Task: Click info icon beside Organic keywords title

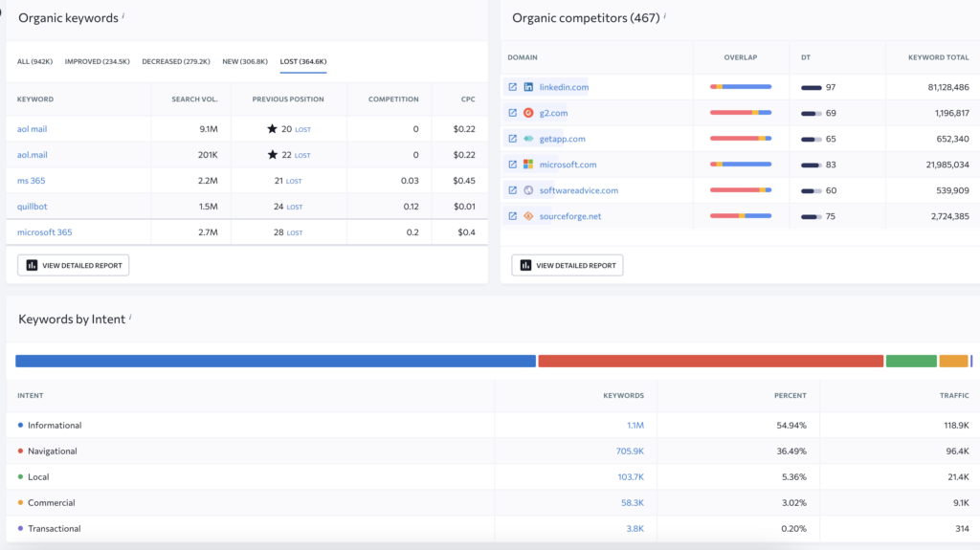Action: (123, 15)
